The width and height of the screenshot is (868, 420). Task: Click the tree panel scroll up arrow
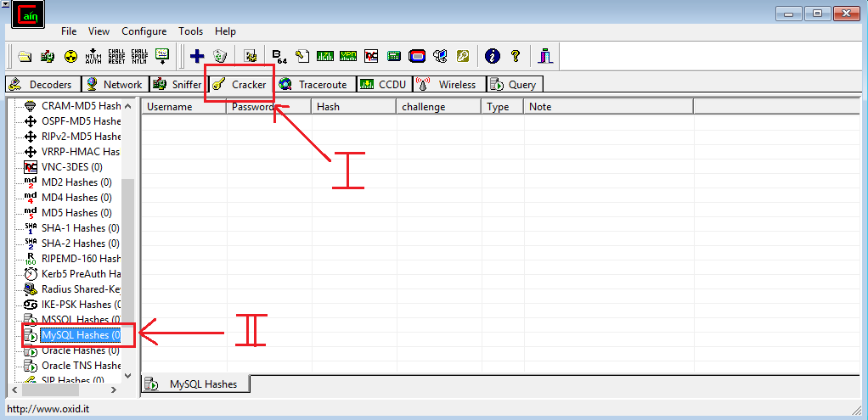point(128,106)
